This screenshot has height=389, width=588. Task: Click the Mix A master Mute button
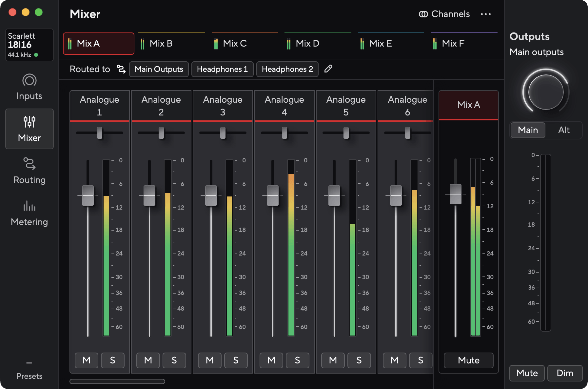(x=469, y=360)
